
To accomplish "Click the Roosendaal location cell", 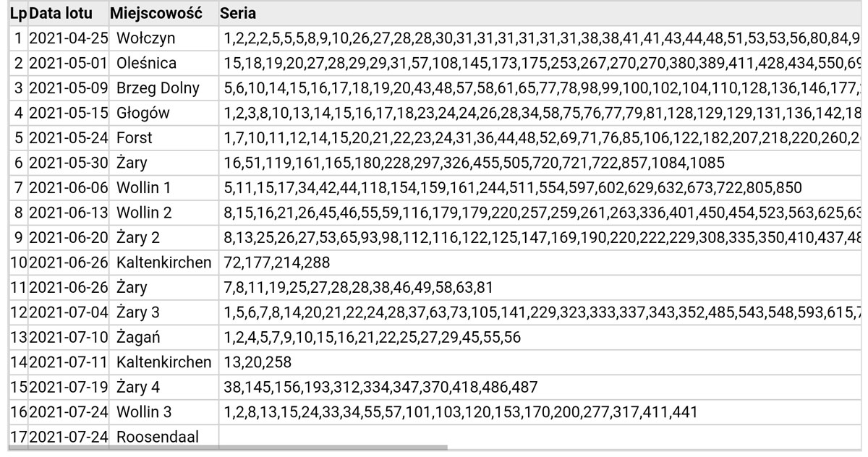I will (157, 437).
